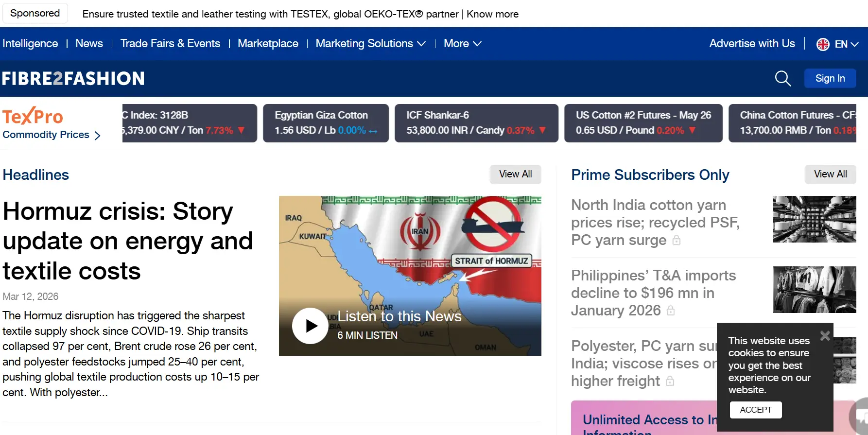868x435 pixels.
Task: Open the TESTEX sponsored ad link
Action: pyautogui.click(x=300, y=14)
